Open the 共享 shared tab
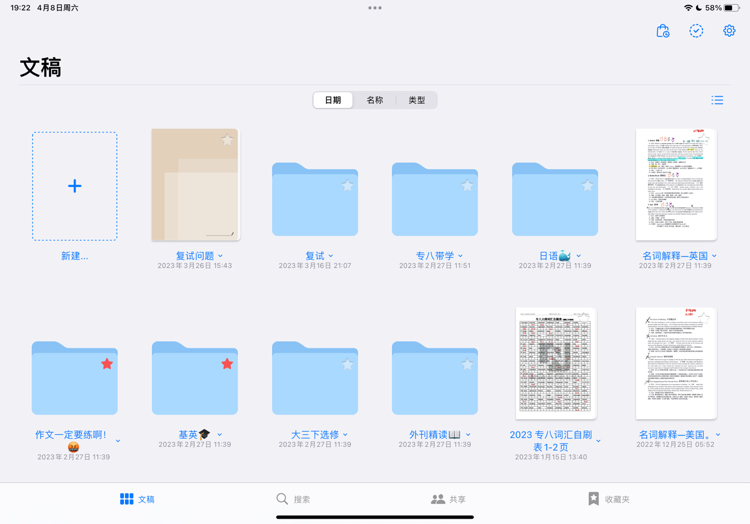The width and height of the screenshot is (750, 524). click(x=448, y=499)
